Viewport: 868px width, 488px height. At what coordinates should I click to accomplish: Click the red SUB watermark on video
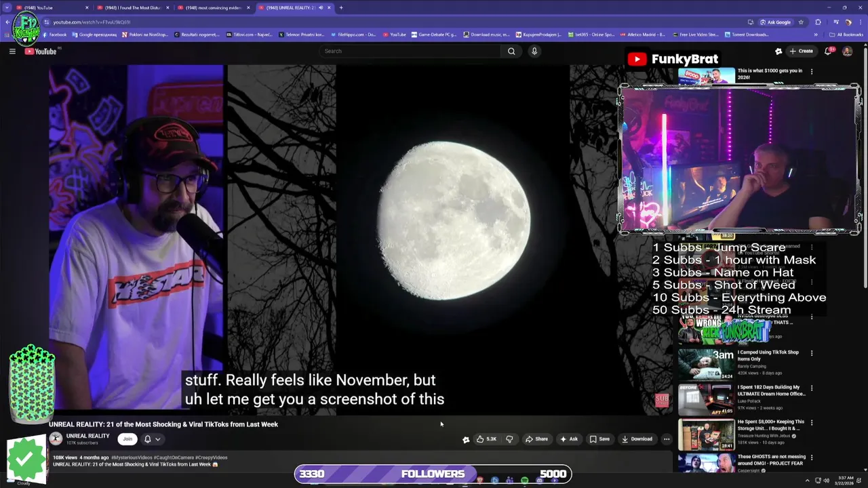tap(662, 399)
